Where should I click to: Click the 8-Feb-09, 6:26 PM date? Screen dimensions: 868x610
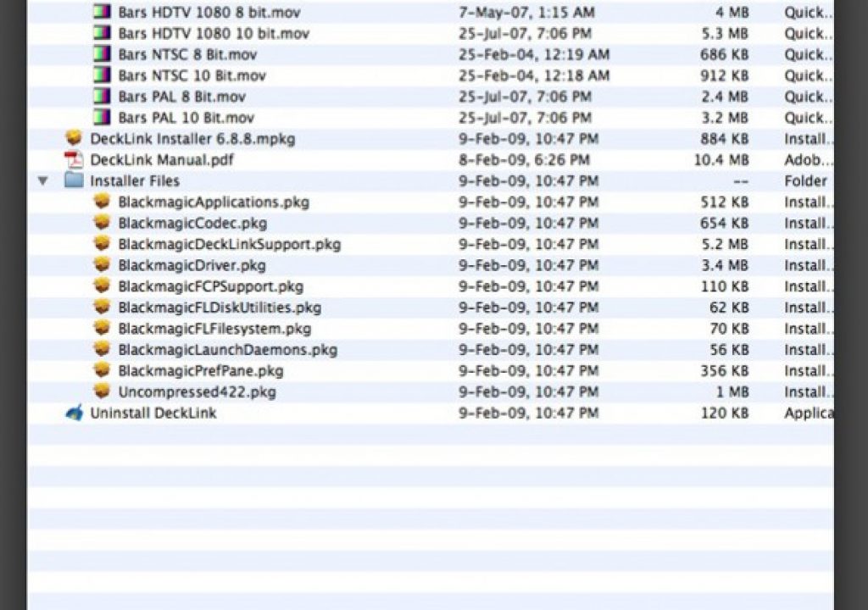(x=524, y=160)
